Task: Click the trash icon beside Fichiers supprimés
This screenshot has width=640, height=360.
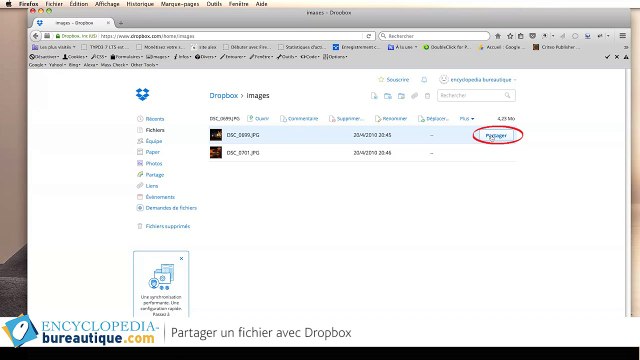Action: (140, 226)
